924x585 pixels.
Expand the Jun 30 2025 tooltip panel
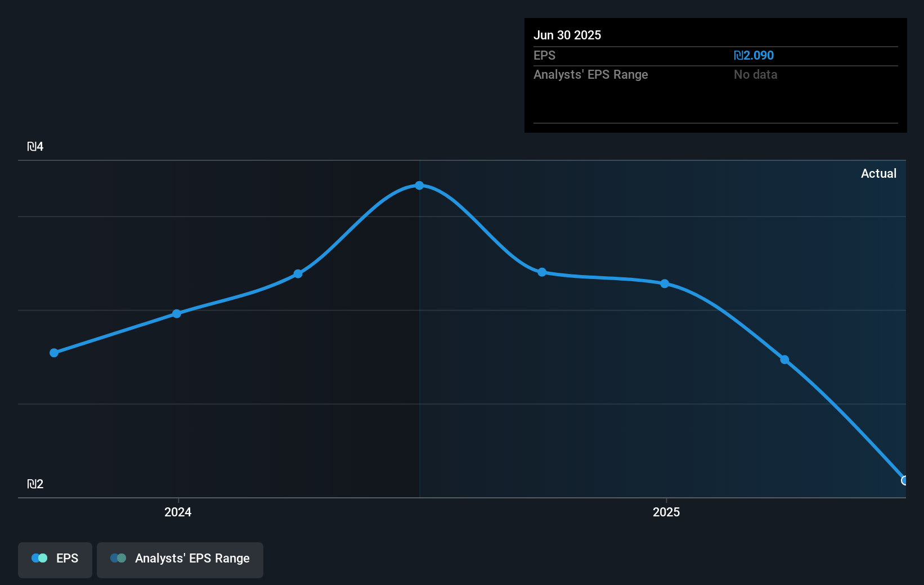pos(567,35)
